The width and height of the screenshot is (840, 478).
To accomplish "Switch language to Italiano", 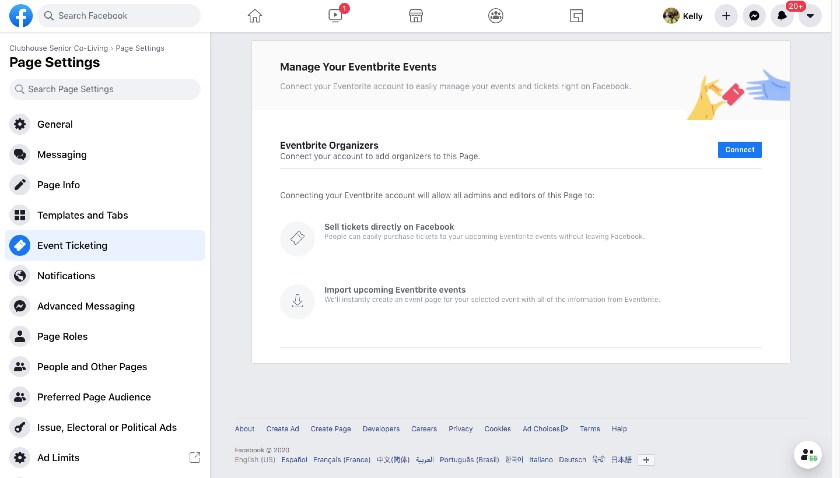I will [541, 460].
